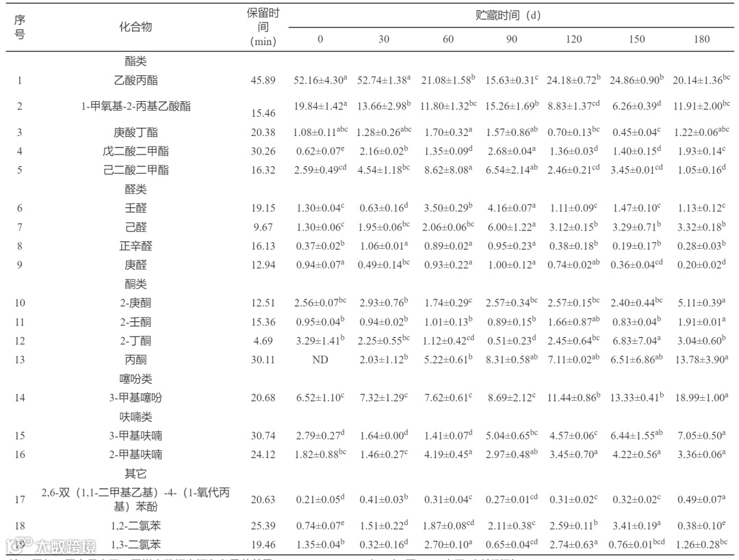This screenshot has width=739, height=560.
Task: Click compound 戊二酸二甲酯
Action: [135, 151]
